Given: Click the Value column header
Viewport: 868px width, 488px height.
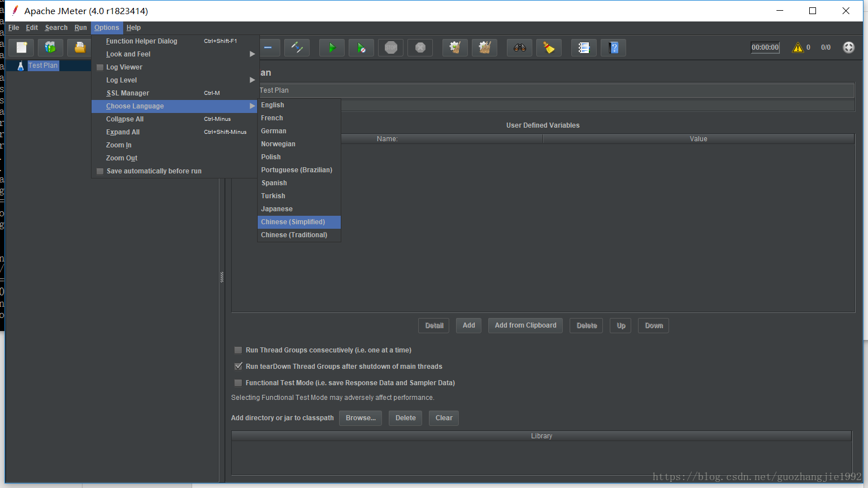Looking at the screenshot, I should point(698,139).
